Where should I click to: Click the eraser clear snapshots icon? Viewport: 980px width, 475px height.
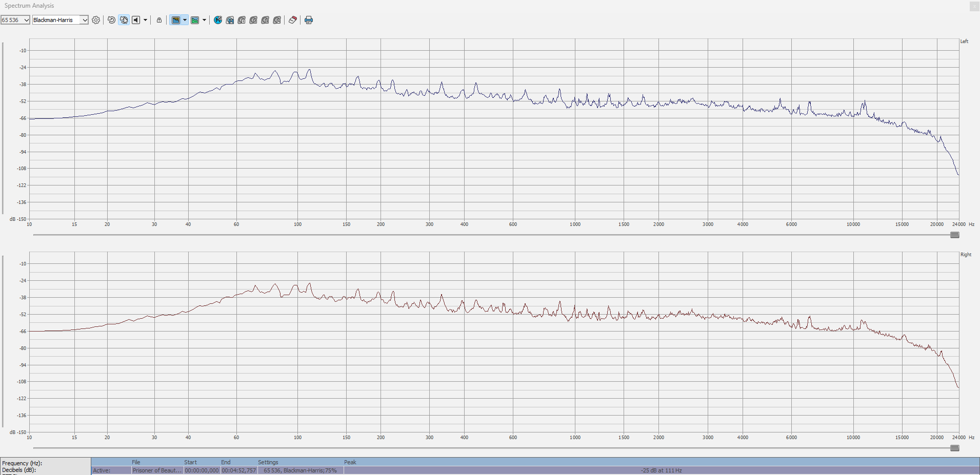pyautogui.click(x=293, y=20)
